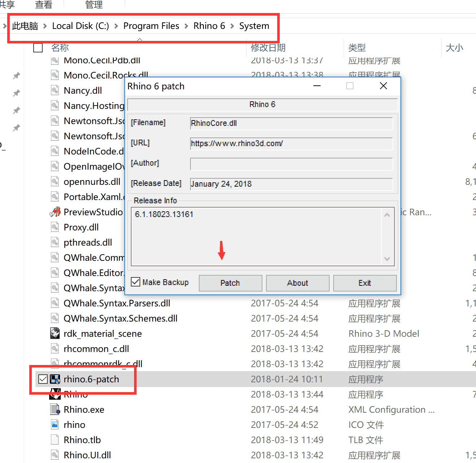Viewport: 476px width, 463px height.
Task: Open the 管理 ribbon tab
Action: pos(94,5)
